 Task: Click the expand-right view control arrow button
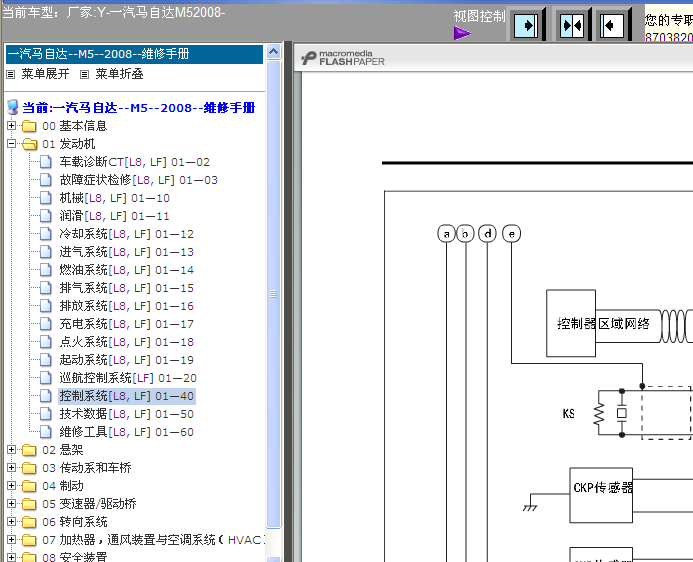[x=526, y=25]
